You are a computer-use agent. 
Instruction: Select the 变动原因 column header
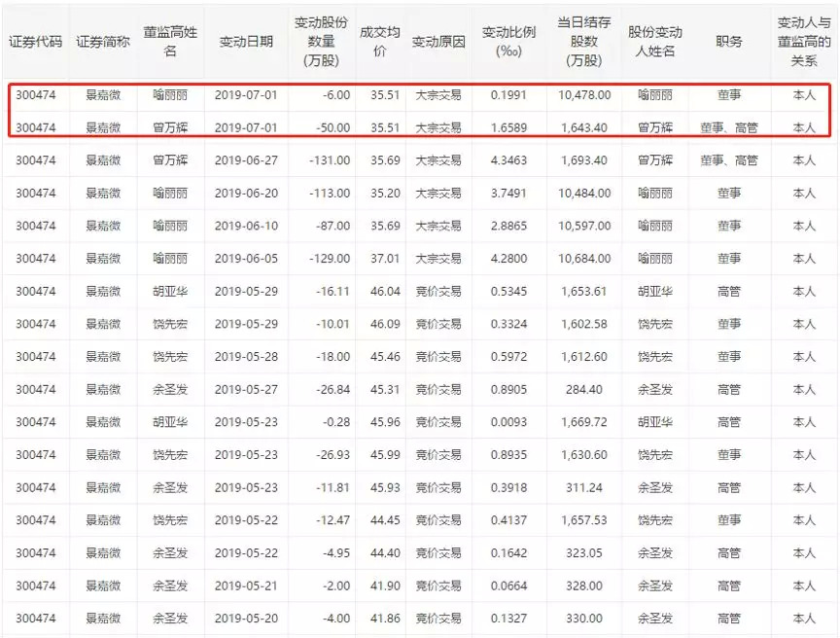pos(438,42)
